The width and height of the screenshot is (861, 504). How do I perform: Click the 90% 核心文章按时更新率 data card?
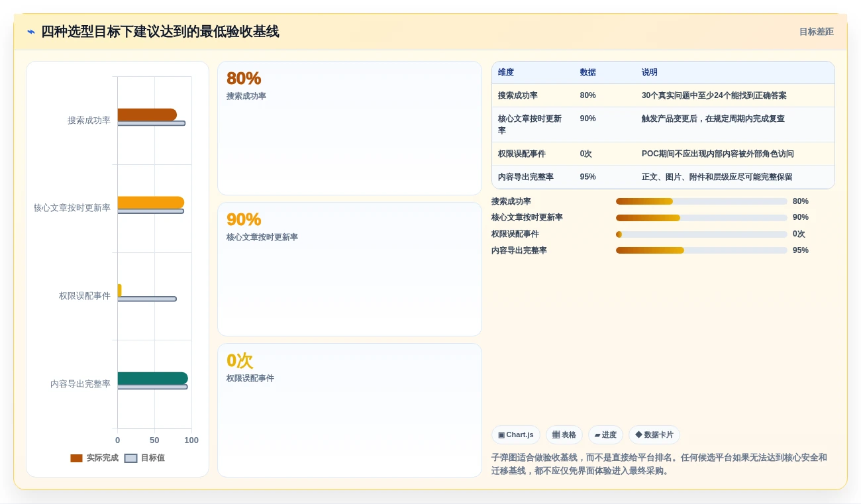pyautogui.click(x=350, y=270)
